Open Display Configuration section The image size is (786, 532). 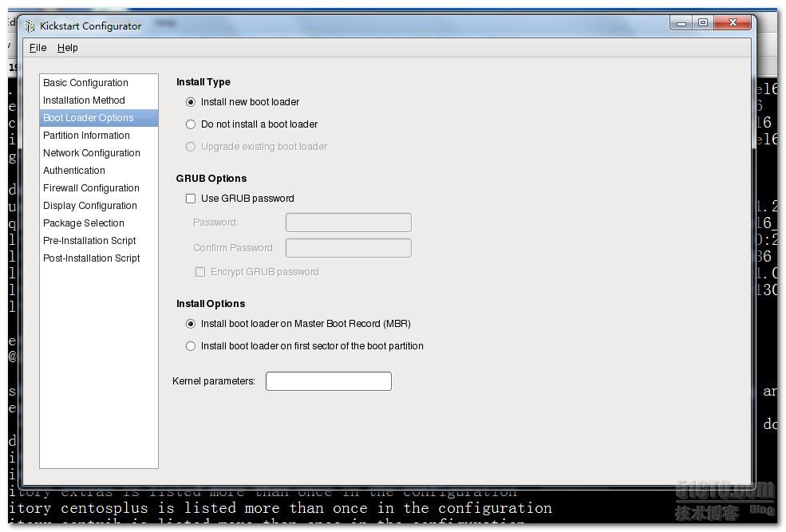[x=99, y=206]
